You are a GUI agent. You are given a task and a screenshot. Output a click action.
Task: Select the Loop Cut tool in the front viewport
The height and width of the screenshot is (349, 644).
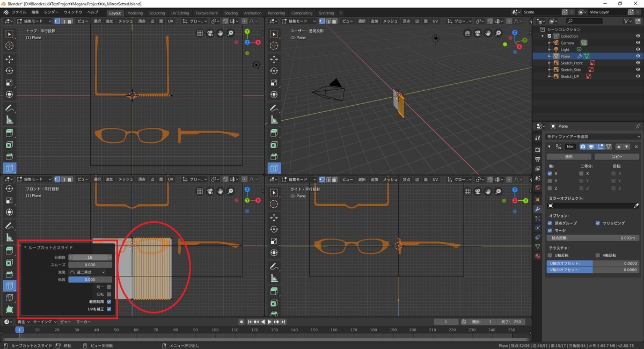tap(10, 286)
